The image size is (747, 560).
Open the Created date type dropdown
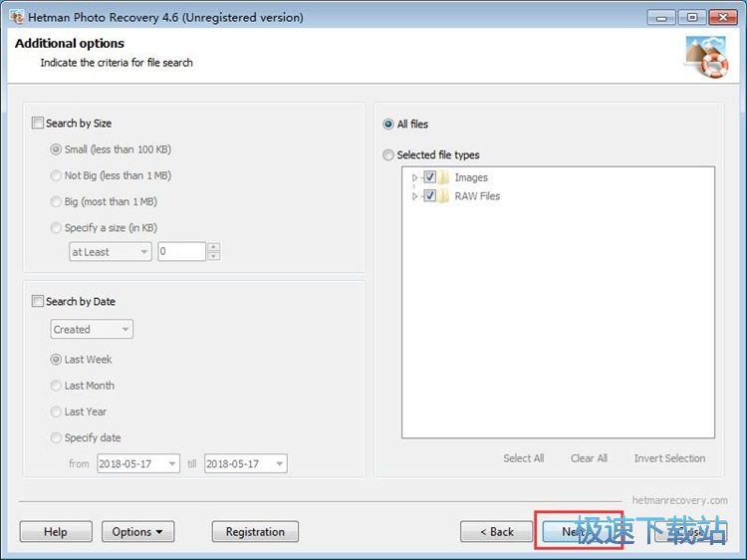(92, 330)
